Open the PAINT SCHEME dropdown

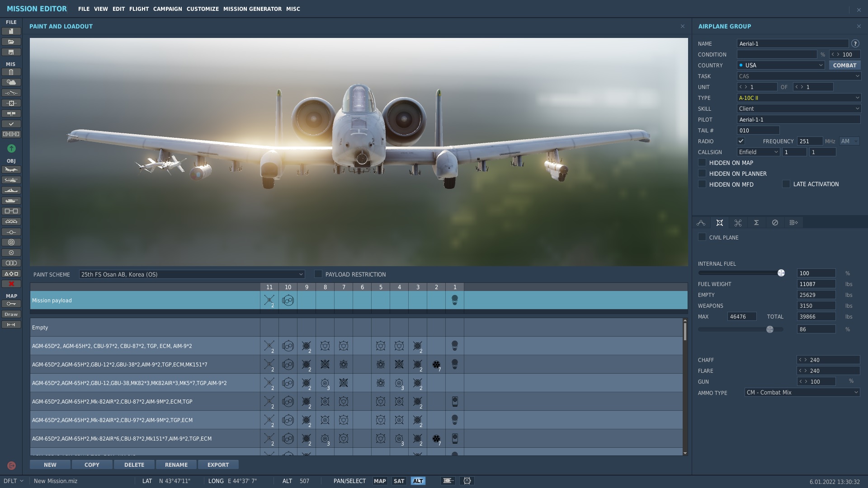coord(191,274)
